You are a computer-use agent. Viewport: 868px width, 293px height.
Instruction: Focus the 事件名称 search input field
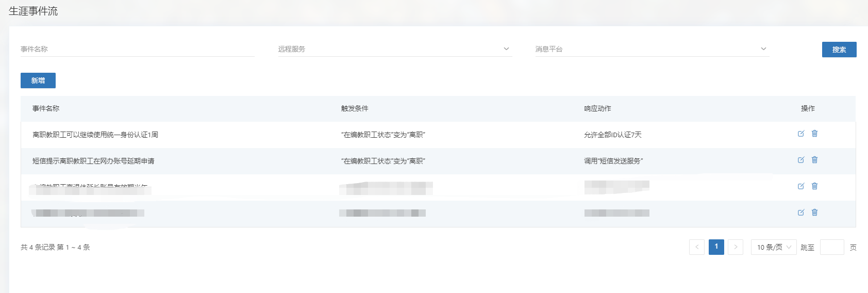[x=137, y=49]
